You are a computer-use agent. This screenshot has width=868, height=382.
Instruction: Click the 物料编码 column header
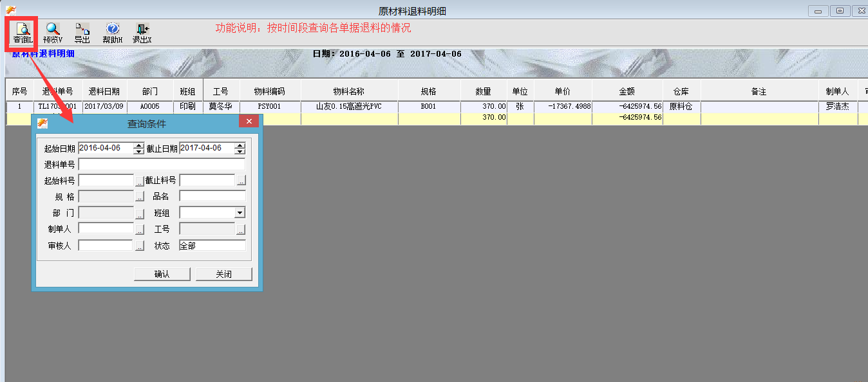pos(269,92)
